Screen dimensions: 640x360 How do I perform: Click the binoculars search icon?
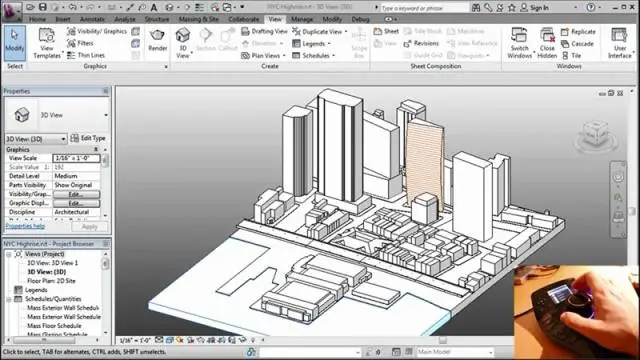(x=476, y=7)
